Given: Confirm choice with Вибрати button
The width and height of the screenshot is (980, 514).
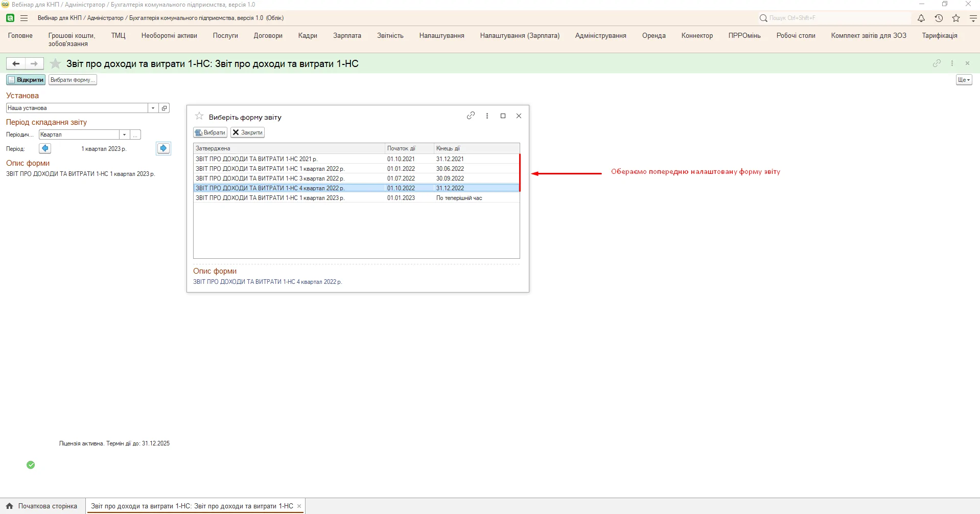Looking at the screenshot, I should click(x=210, y=132).
